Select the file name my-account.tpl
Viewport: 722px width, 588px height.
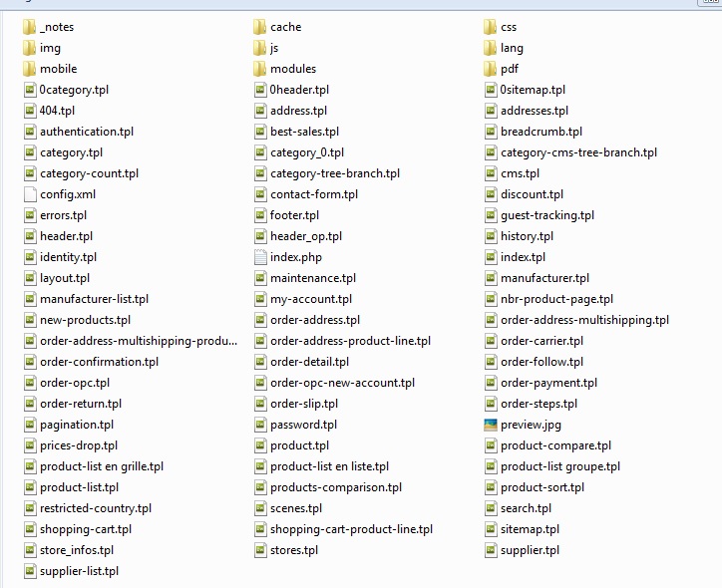pyautogui.click(x=311, y=299)
